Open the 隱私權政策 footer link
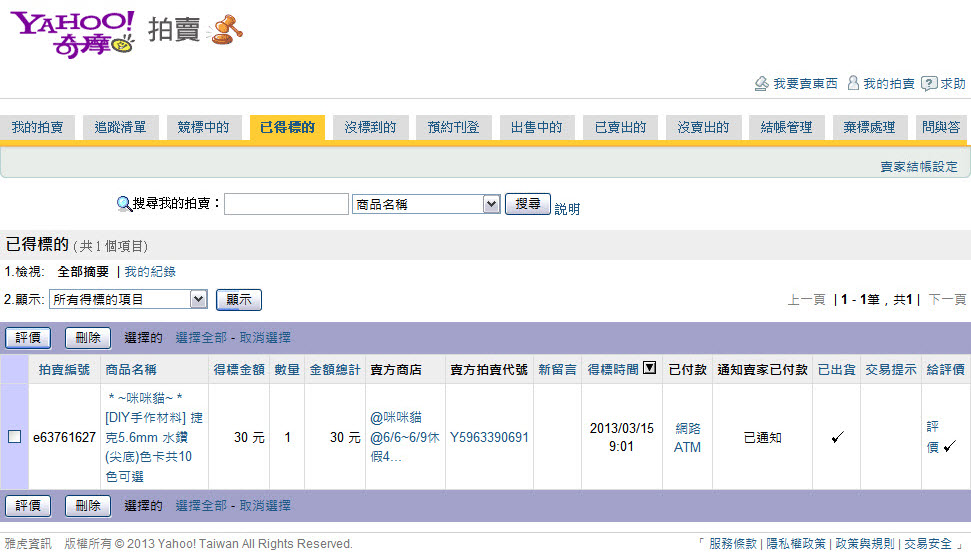The width and height of the screenshot is (971, 559). coord(796,544)
